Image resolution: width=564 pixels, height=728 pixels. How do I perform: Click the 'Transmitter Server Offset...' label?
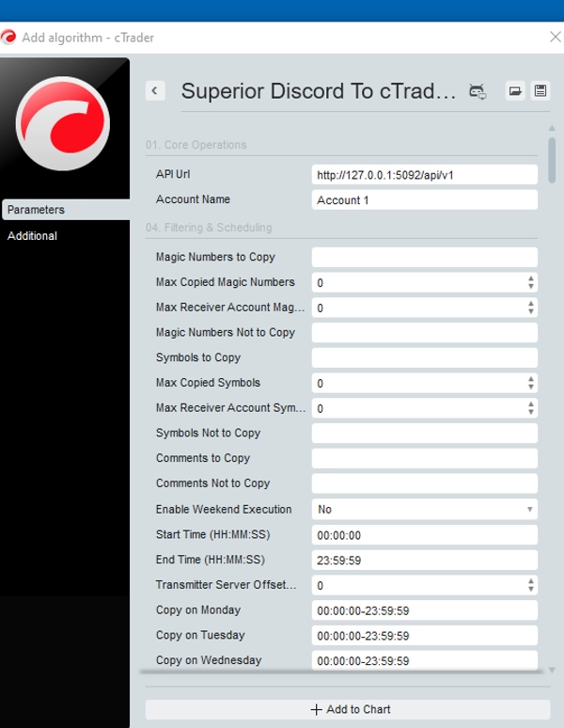(x=226, y=584)
